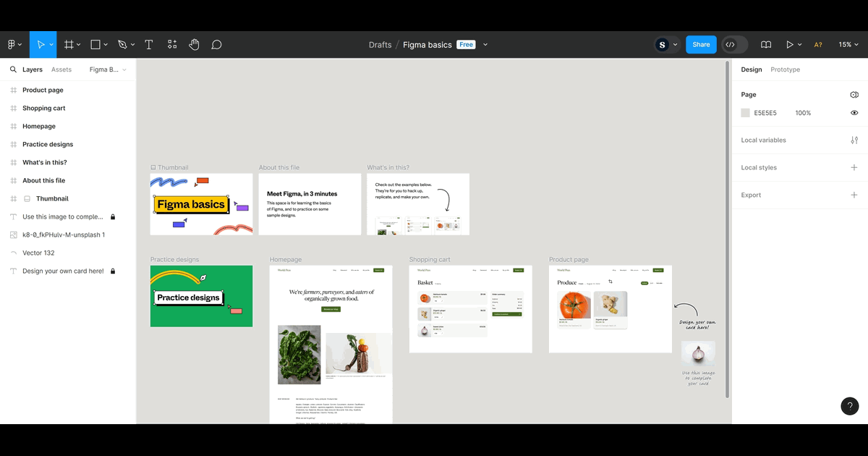This screenshot has height=456, width=868.
Task: Open the file name dropdown chevron
Action: (x=485, y=45)
